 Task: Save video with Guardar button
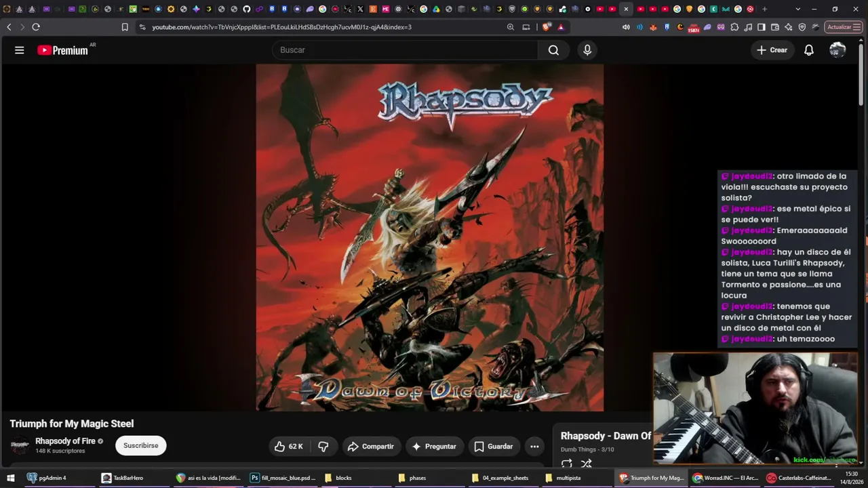click(x=493, y=447)
